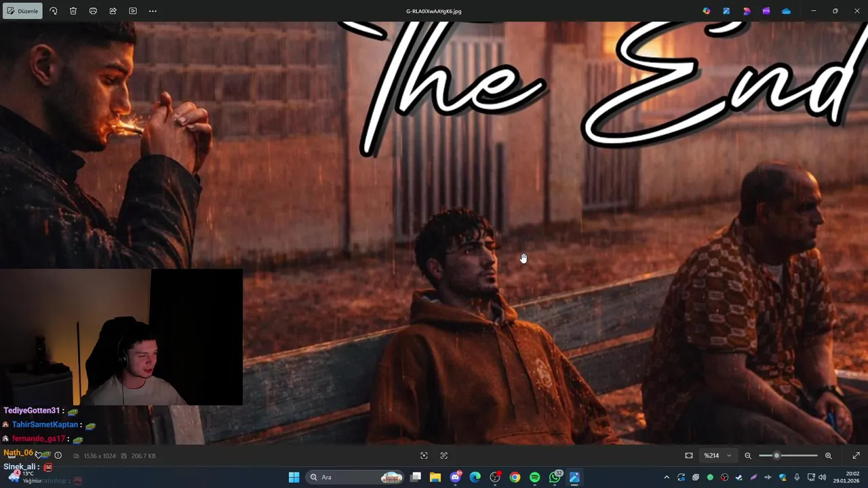The width and height of the screenshot is (868, 488).
Task: Enter fullscreen with the expand arrows icon
Action: pyautogui.click(x=856, y=455)
